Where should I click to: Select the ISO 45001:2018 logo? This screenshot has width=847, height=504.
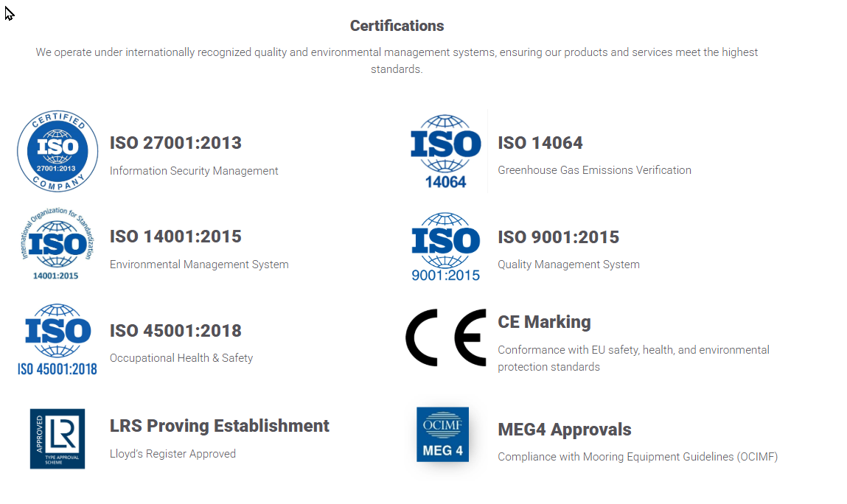coord(57,339)
